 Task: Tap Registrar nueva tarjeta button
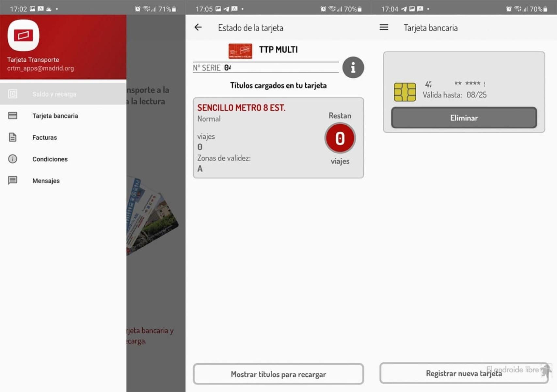(x=464, y=373)
